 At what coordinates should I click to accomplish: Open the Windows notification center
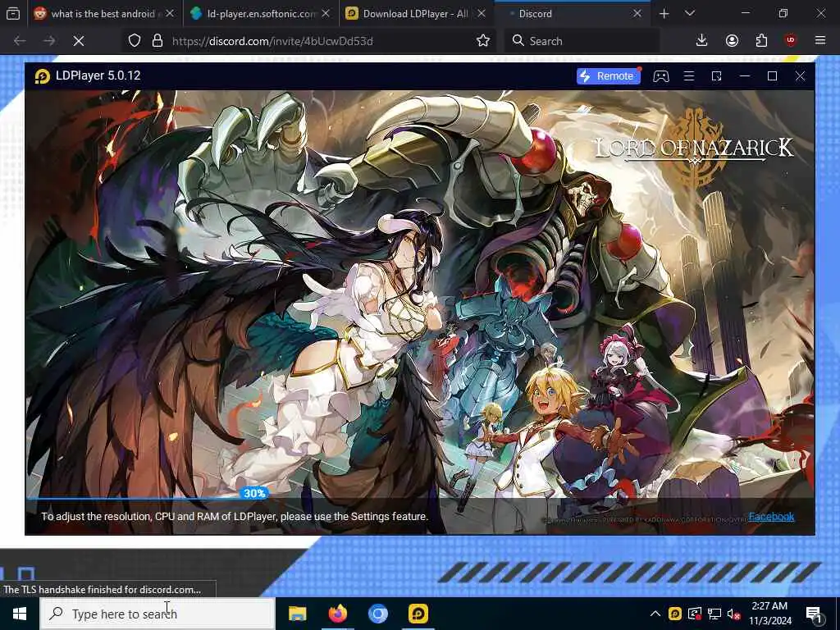(x=815, y=614)
